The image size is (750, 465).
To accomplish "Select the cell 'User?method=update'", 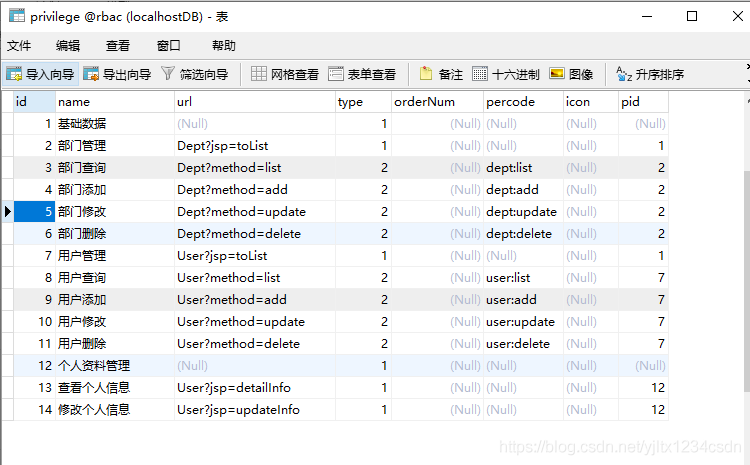I will coord(255,322).
